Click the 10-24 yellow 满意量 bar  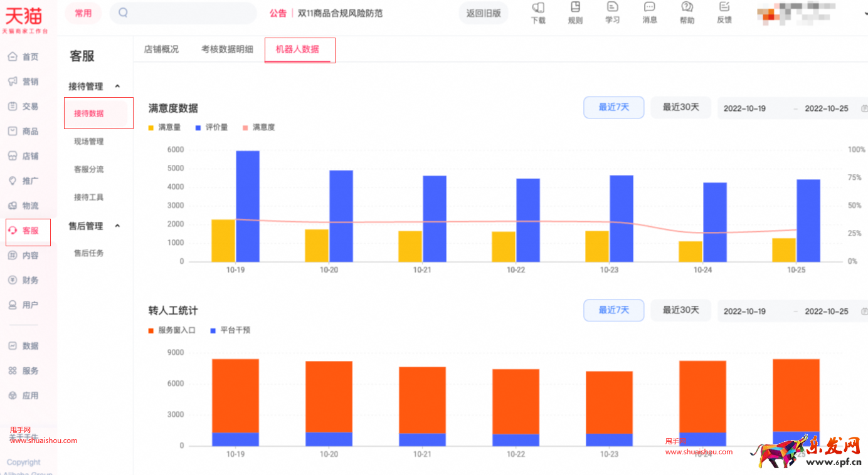(690, 251)
